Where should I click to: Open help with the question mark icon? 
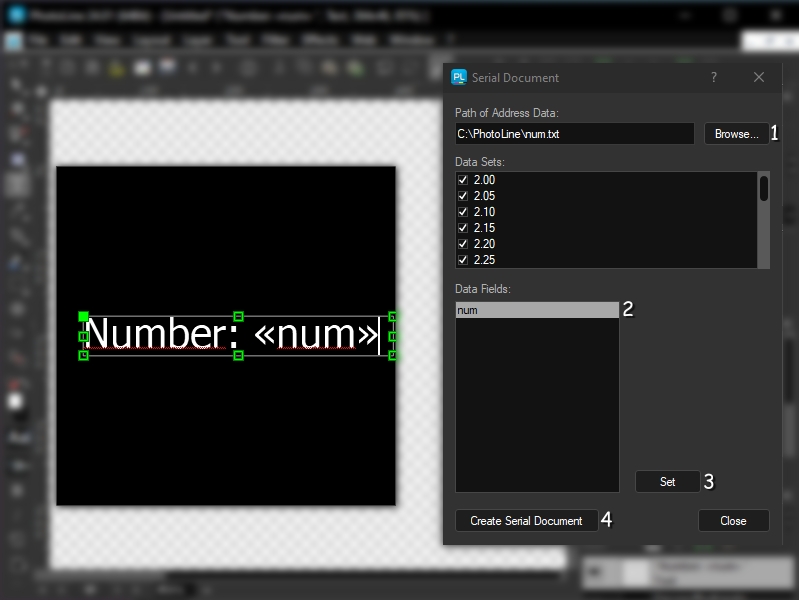[x=714, y=77]
